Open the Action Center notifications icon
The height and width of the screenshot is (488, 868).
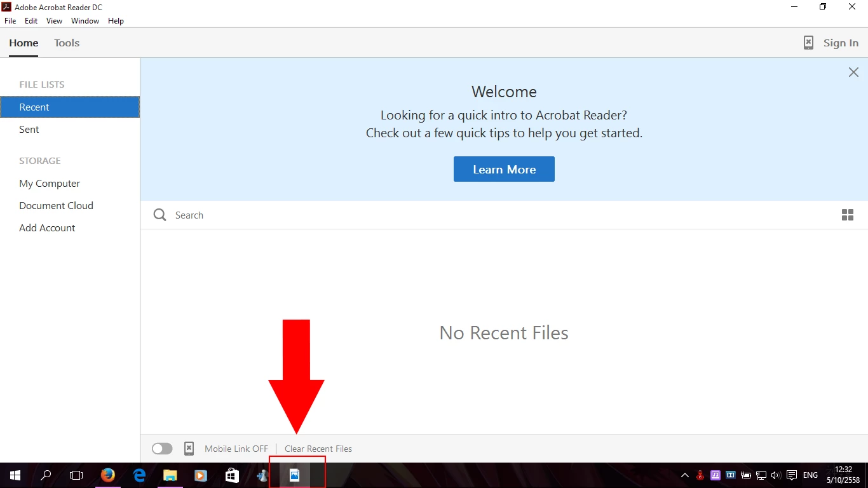coord(792,475)
